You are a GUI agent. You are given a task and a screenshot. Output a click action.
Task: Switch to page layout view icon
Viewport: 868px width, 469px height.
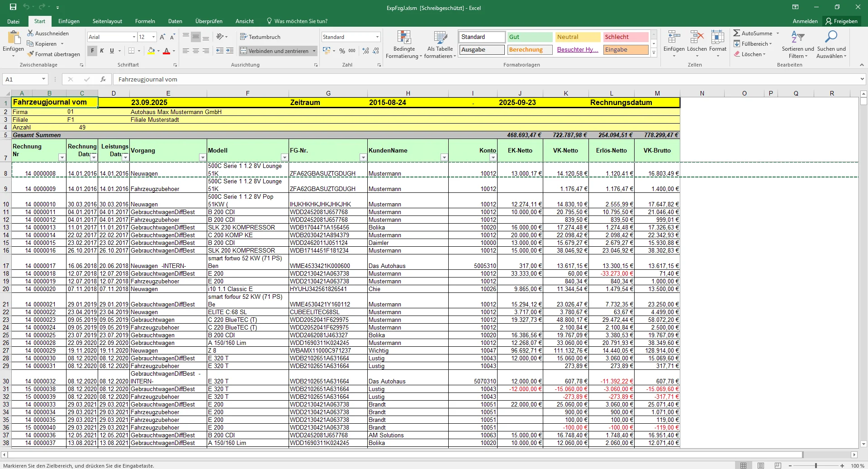coord(761,465)
